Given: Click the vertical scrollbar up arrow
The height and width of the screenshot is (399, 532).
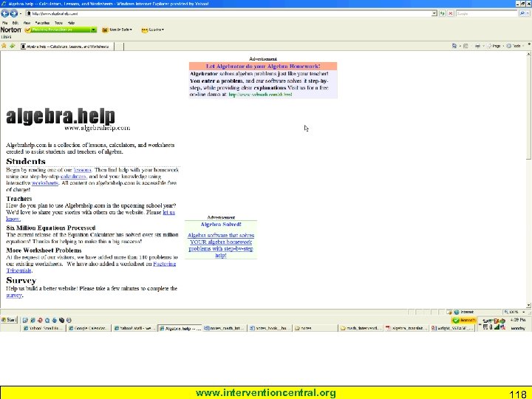Looking at the screenshot, I should click(528, 54).
